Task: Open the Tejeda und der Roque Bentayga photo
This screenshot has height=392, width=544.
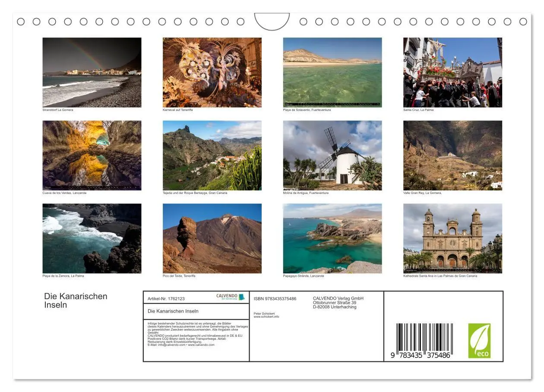Action: [212, 155]
